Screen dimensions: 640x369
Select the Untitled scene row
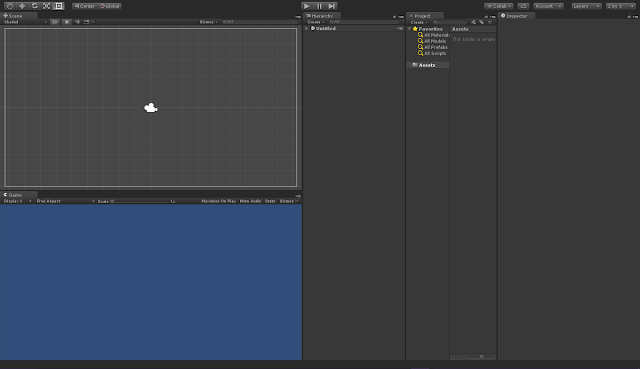(x=354, y=29)
